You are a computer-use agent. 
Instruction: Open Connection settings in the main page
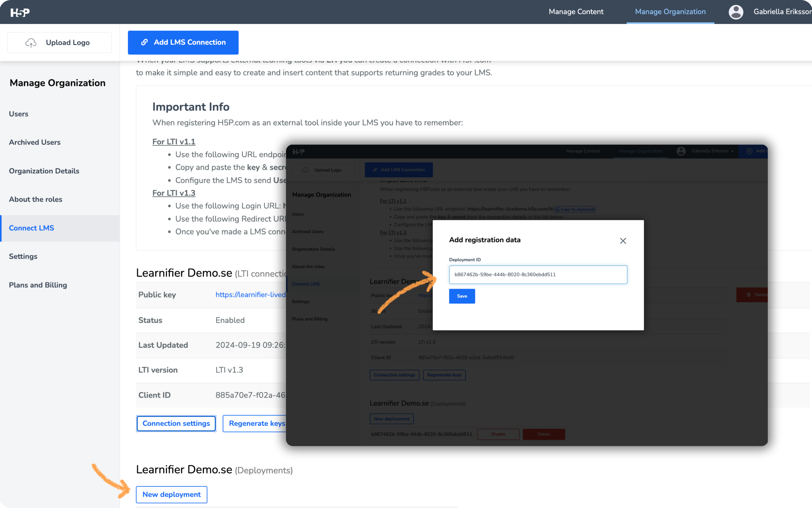(x=176, y=424)
